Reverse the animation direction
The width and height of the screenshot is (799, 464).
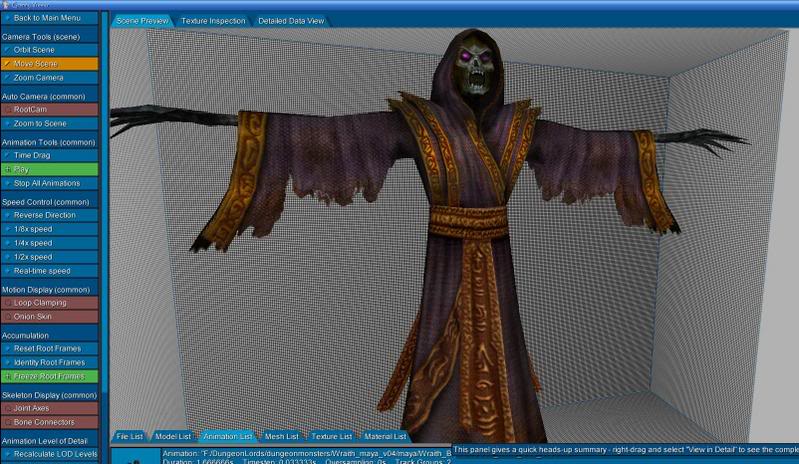coord(49,215)
